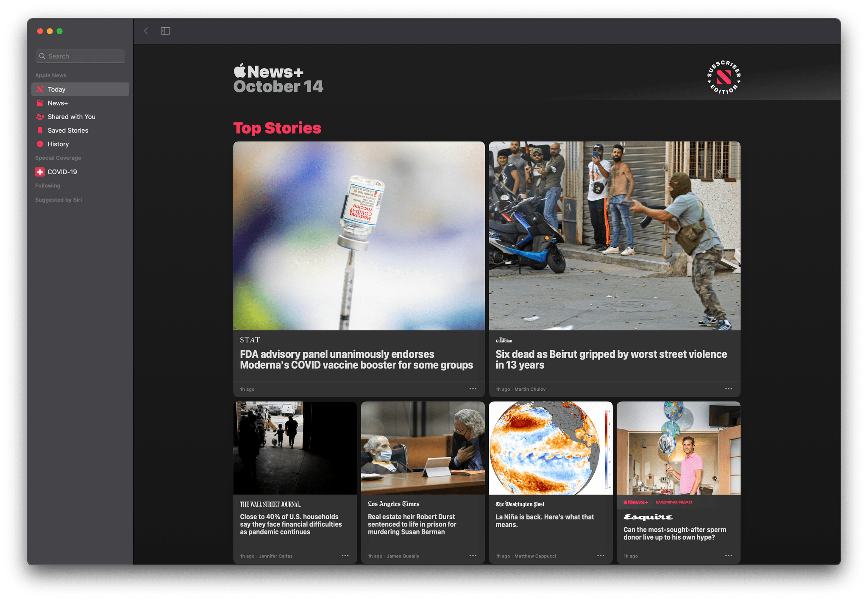The image size is (868, 601).
Task: Open the Six dead as Beirut headline
Action: (x=611, y=359)
